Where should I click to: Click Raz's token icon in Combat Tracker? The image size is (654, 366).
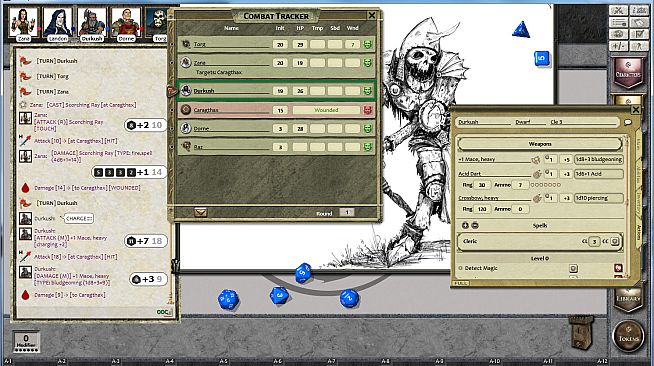[186, 146]
